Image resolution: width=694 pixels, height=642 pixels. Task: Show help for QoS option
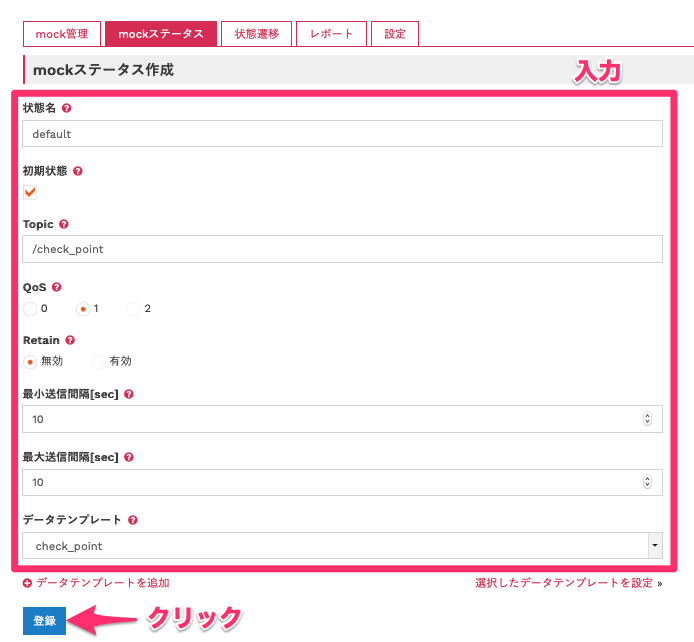(x=57, y=287)
